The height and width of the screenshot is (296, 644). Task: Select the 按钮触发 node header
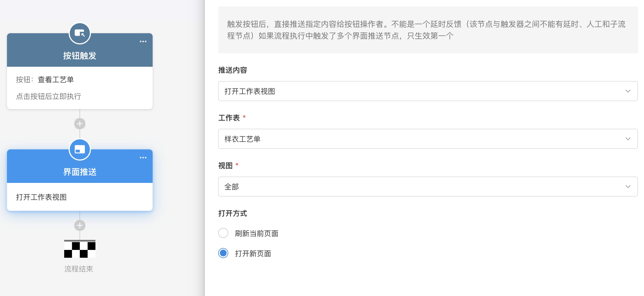click(80, 56)
